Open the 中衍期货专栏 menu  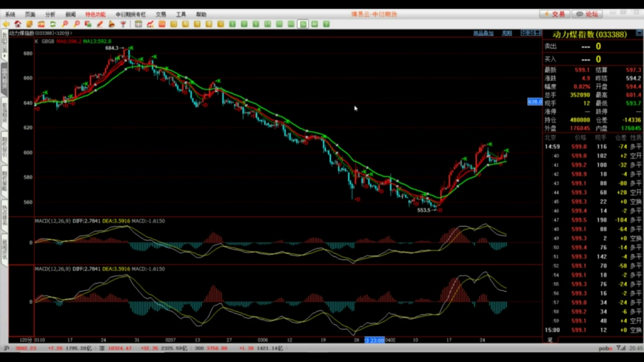[x=131, y=14]
